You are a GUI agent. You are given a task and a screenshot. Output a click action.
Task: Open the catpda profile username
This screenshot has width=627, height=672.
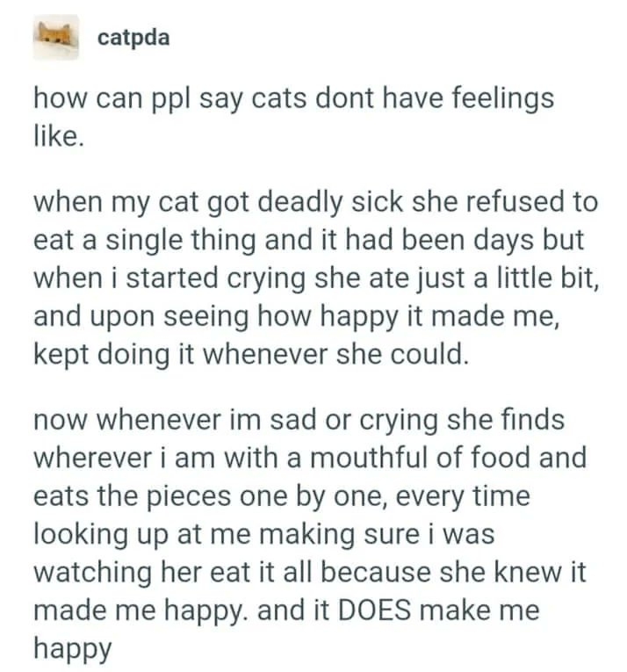[133, 39]
